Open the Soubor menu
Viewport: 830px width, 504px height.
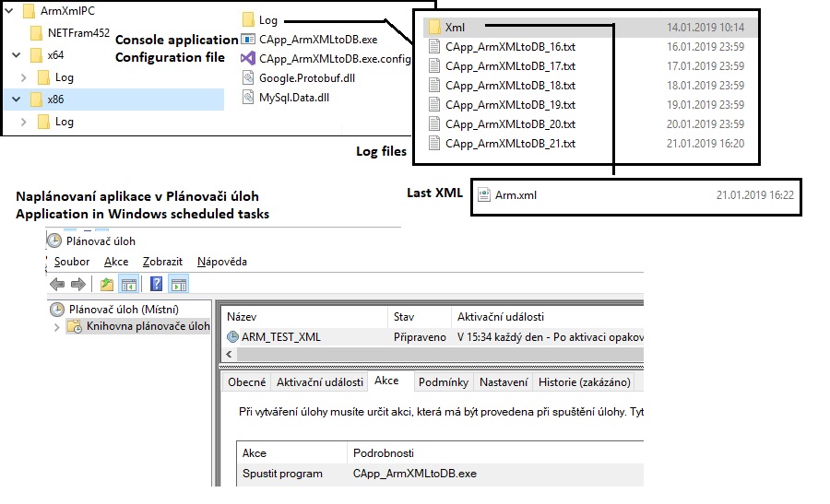click(72, 262)
